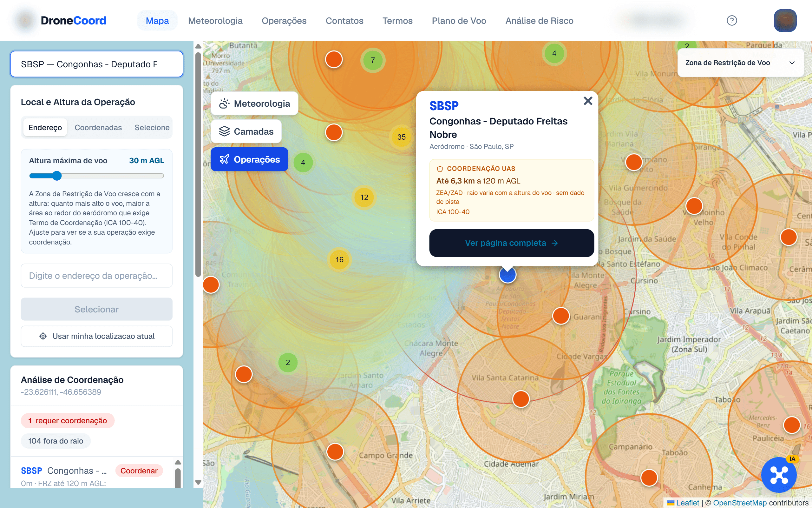Click the '1 requer coordenação' badge
The image size is (812, 508).
68,421
